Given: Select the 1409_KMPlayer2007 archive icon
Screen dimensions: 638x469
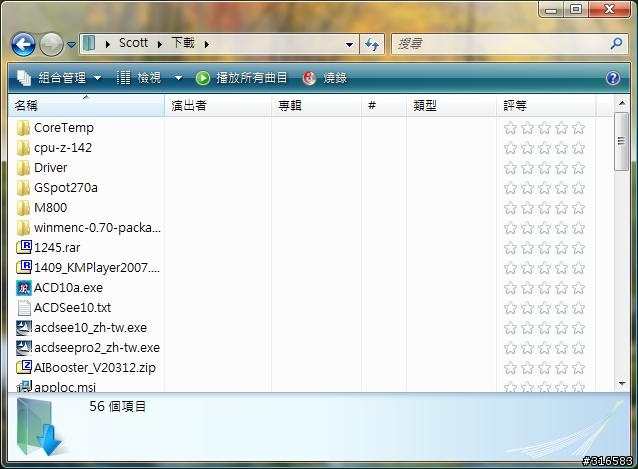Looking at the screenshot, I should coord(24,267).
